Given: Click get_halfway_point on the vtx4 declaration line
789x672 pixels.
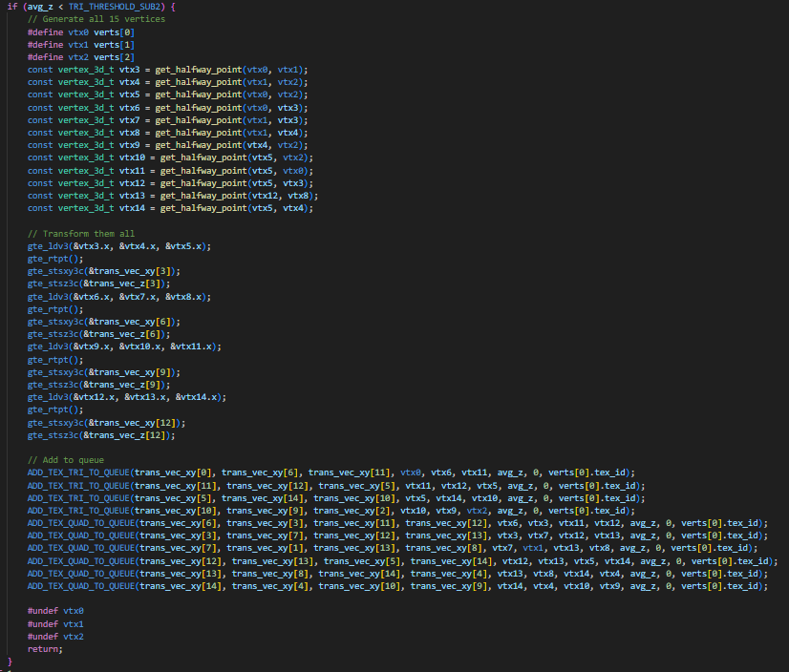Looking at the screenshot, I should tap(199, 82).
